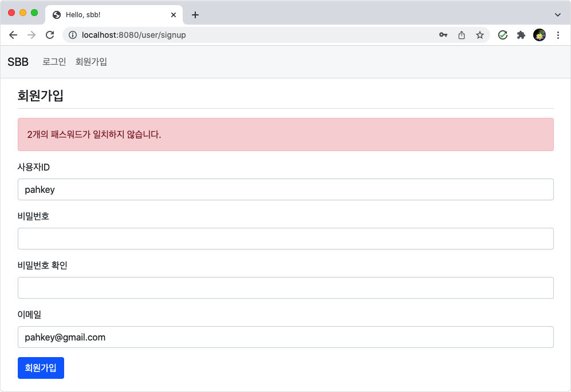Focus the 비밀번호 input field
This screenshot has height=392, width=571.
285,239
